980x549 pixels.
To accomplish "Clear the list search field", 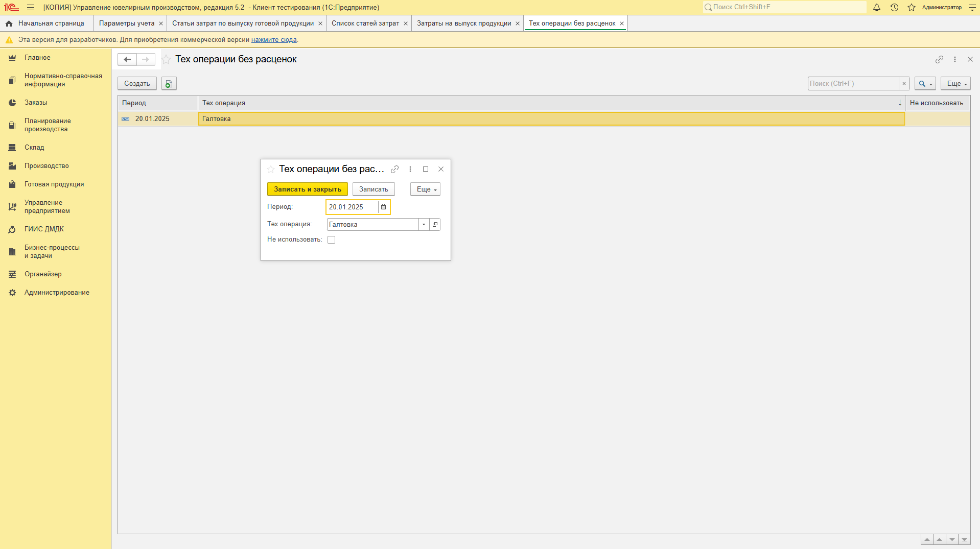I will [x=904, y=84].
